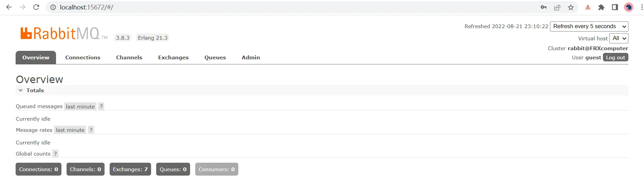Viewport: 644px width, 180px height.
Task: Reload the page with refresh icon
Action: click(36, 7)
